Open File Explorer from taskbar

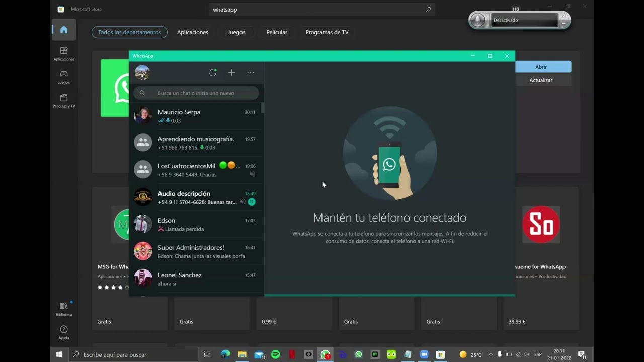tap(242, 354)
